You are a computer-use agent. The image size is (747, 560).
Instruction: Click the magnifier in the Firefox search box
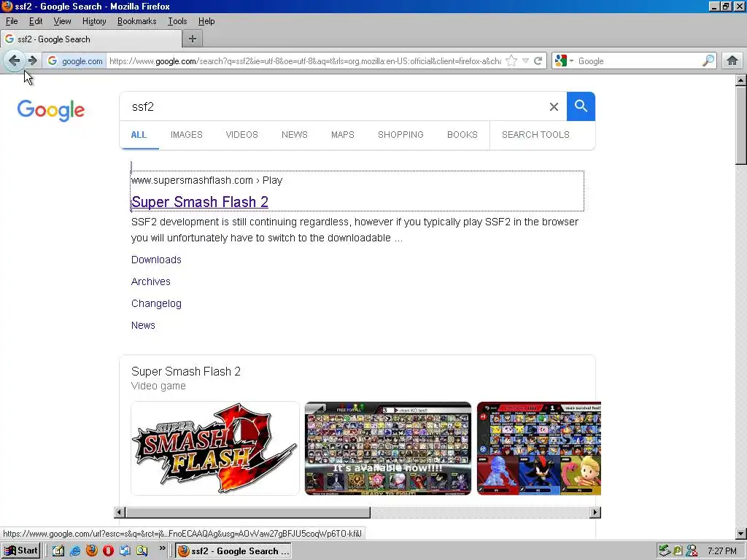point(708,61)
